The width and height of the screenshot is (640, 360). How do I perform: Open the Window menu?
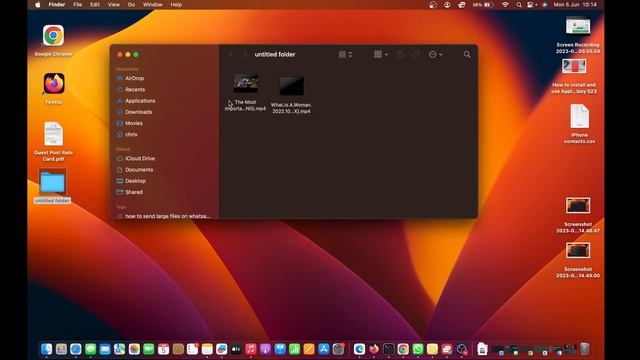pyautogui.click(x=153, y=4)
